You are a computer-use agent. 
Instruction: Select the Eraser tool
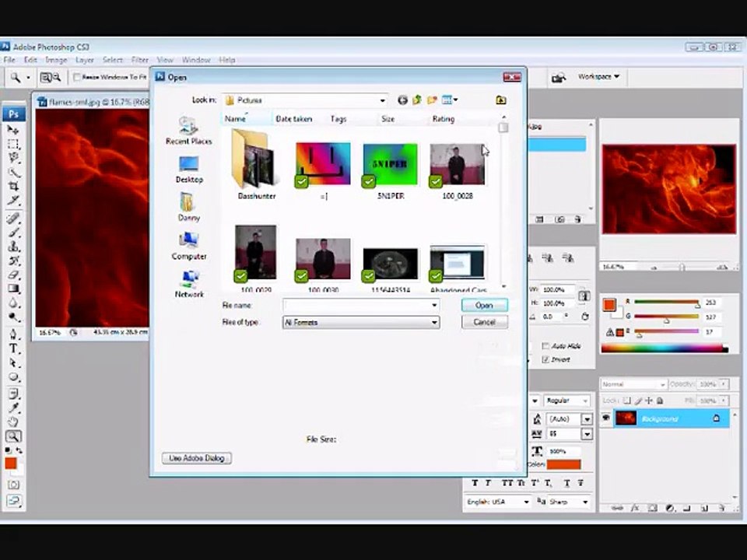13,275
